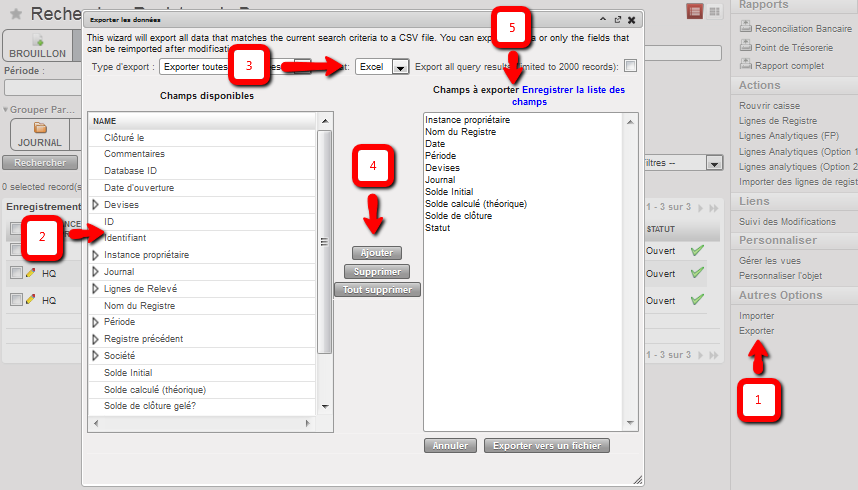Tick the checkbox of the last HQ record

[16, 300]
